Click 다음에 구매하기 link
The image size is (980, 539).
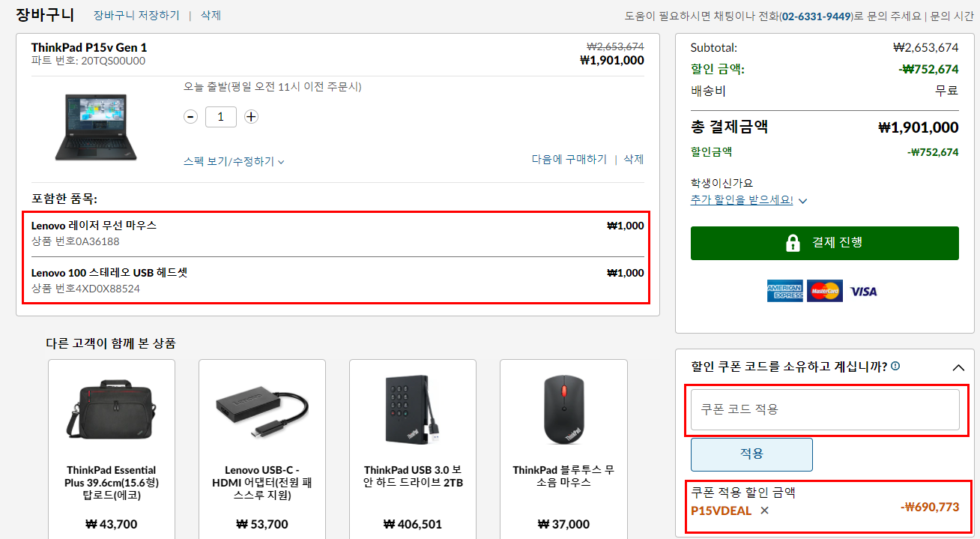tap(569, 159)
